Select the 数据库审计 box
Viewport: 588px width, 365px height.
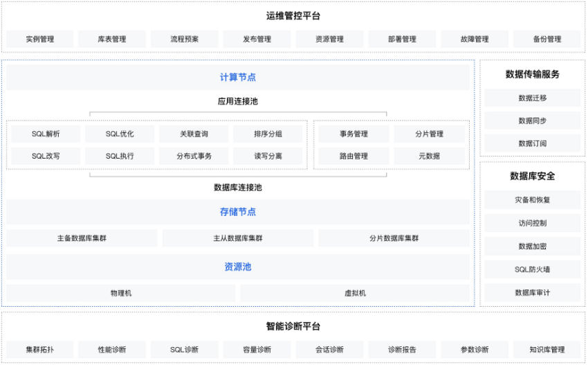pyautogui.click(x=533, y=293)
